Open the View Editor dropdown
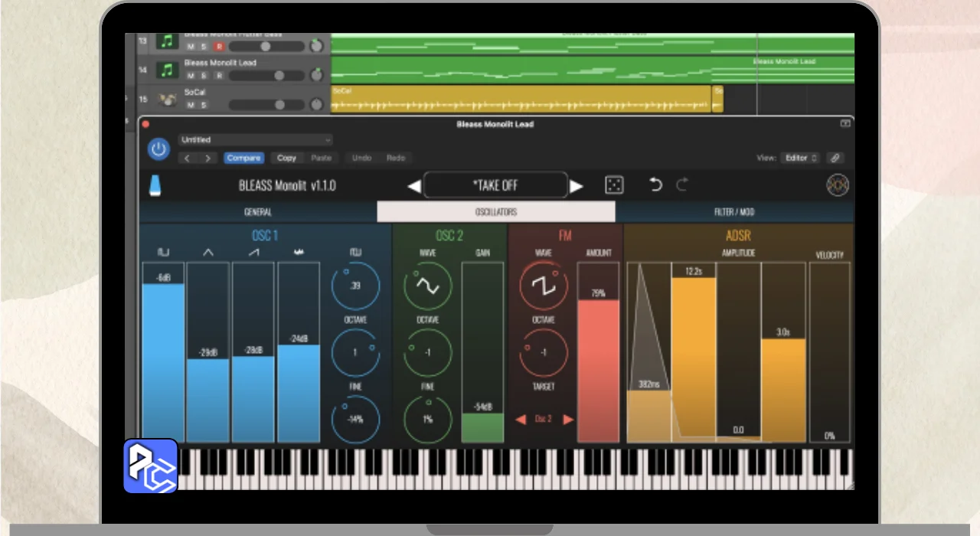 point(801,158)
